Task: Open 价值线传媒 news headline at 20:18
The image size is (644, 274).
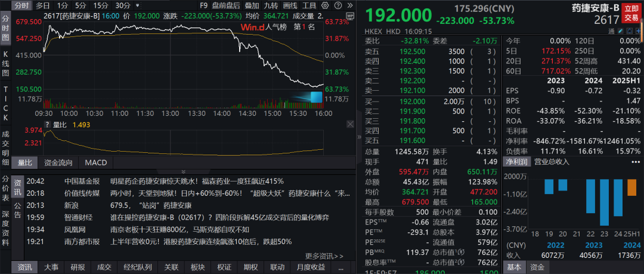Action: (x=230, y=193)
